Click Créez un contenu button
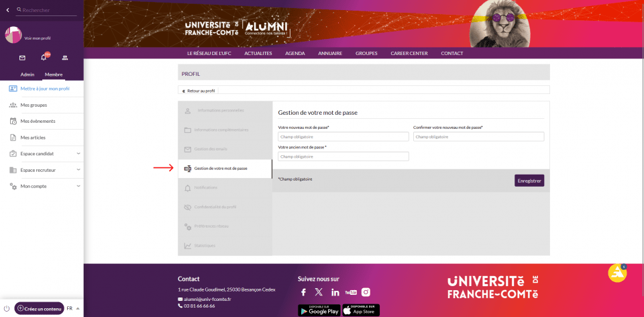The image size is (644, 317). pos(40,308)
